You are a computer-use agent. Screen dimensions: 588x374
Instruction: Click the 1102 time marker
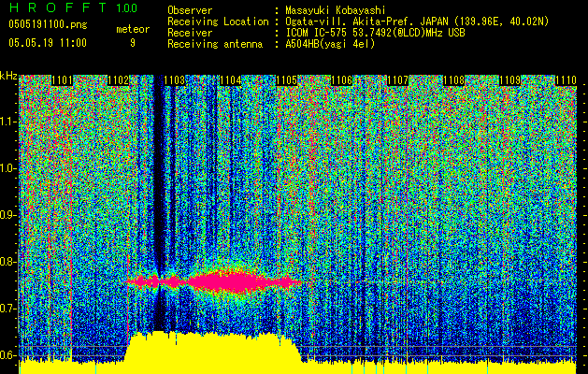click(118, 80)
